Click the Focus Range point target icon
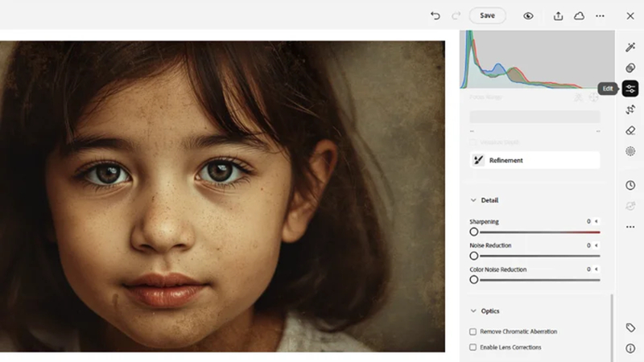Image resolution: width=644 pixels, height=362 pixels. (593, 97)
